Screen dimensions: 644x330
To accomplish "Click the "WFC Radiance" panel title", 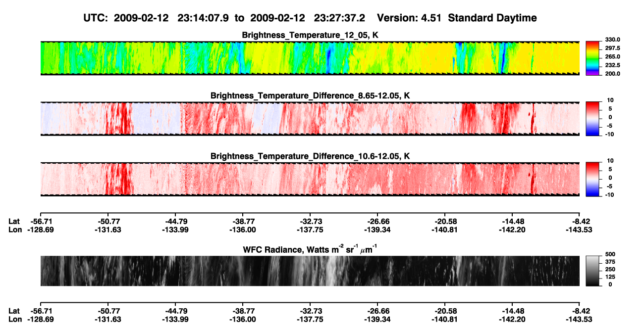I will [310, 249].
